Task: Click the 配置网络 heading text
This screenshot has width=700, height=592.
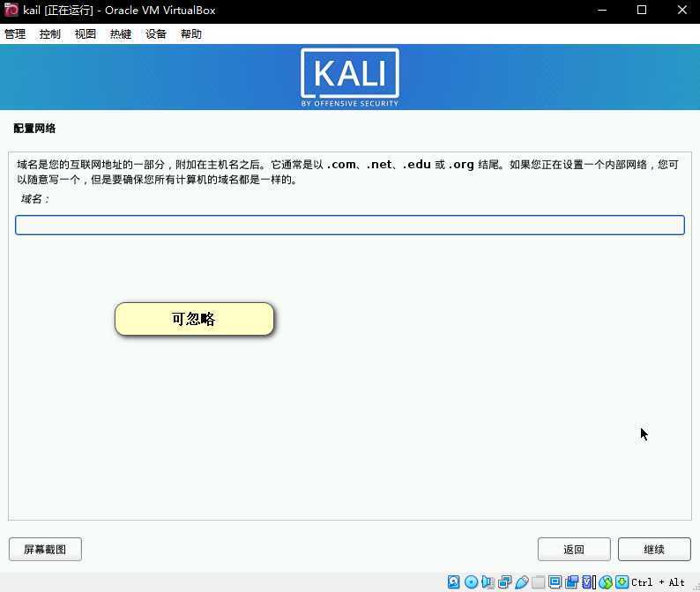Action: (x=34, y=129)
